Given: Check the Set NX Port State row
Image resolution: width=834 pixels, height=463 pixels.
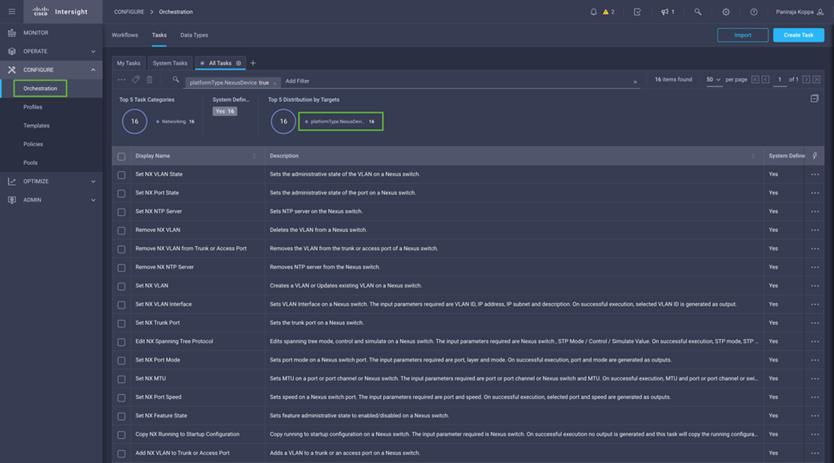Looking at the screenshot, I should tap(121, 193).
